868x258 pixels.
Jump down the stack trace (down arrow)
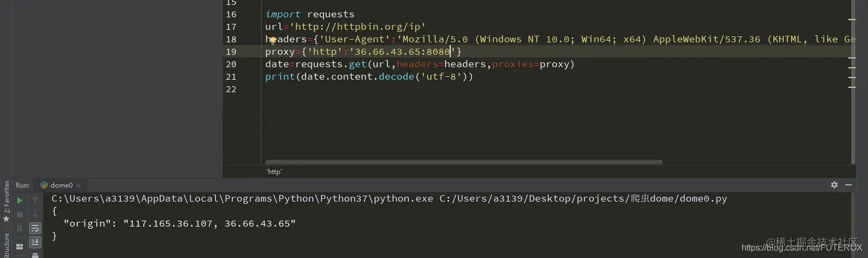coord(35,214)
